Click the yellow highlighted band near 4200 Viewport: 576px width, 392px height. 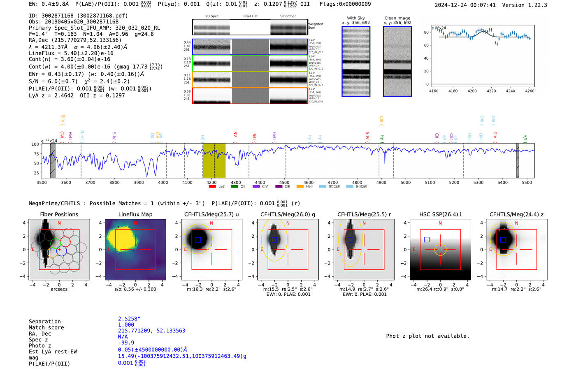tap(214, 160)
